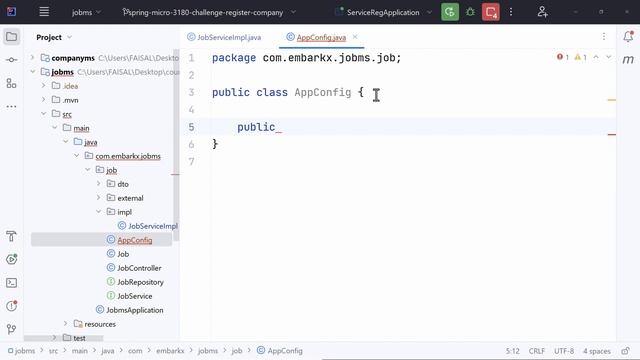Open the Notifications bell
This screenshot has height=360, width=640.
pyautogui.click(x=628, y=37)
